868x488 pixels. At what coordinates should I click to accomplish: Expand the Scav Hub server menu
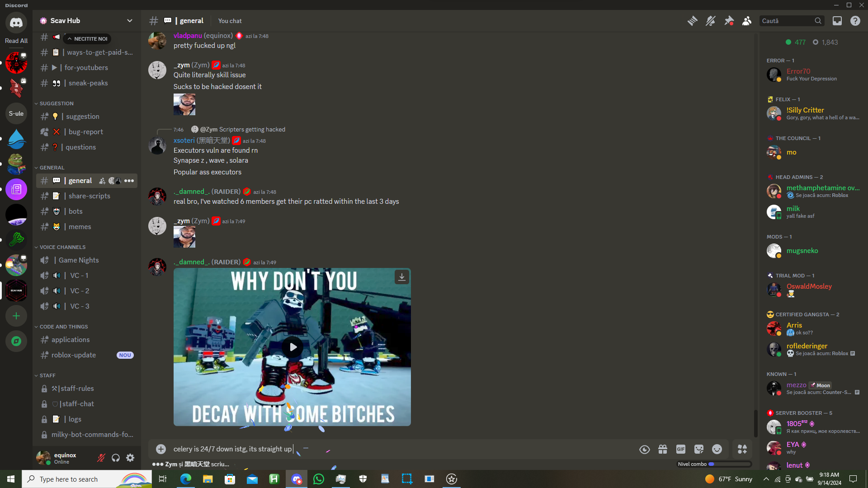[x=130, y=21]
